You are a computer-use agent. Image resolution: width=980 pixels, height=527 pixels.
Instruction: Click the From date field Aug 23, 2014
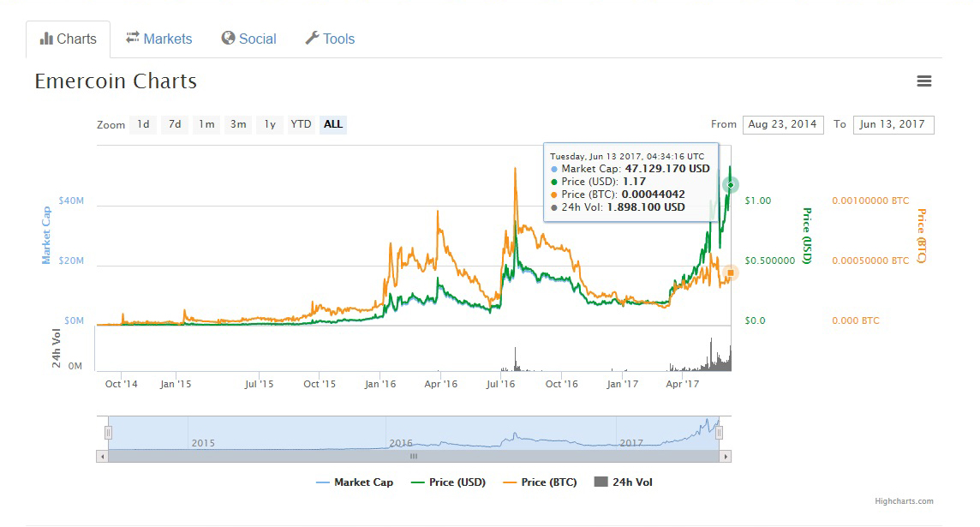[782, 124]
